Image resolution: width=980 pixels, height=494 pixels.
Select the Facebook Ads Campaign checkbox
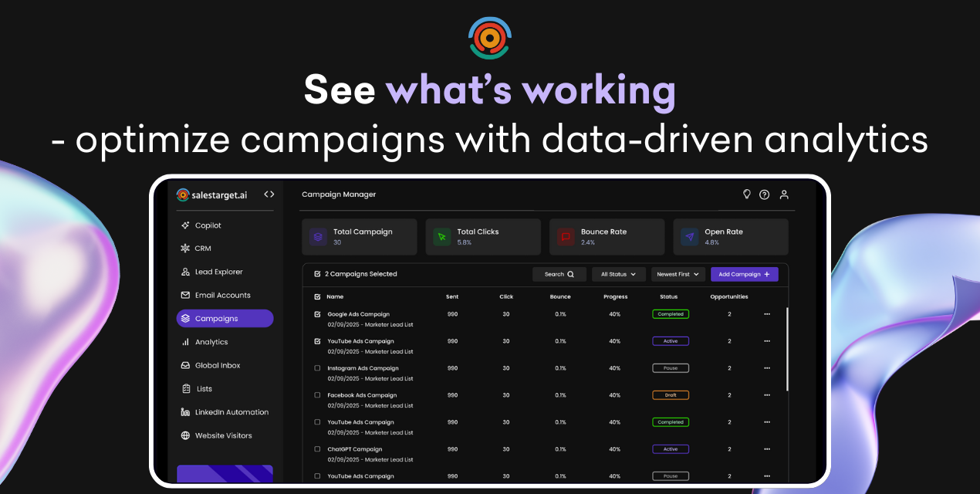[316, 395]
